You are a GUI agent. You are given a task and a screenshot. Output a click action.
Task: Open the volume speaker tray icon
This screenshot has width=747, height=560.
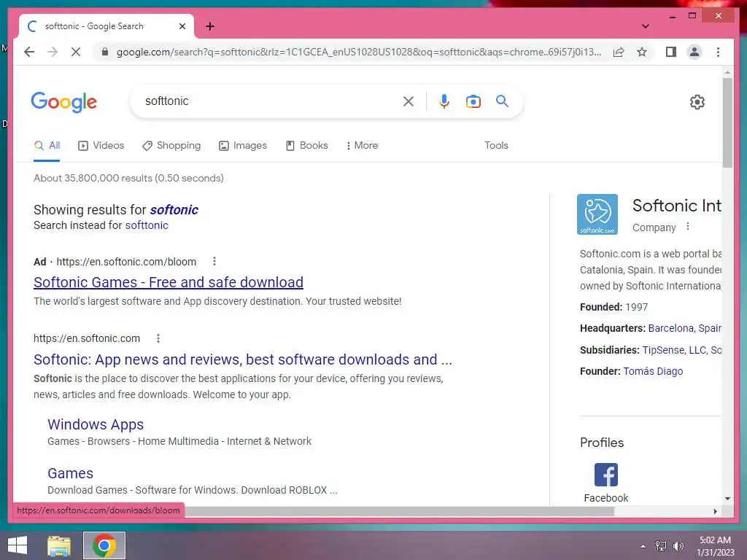[678, 546]
